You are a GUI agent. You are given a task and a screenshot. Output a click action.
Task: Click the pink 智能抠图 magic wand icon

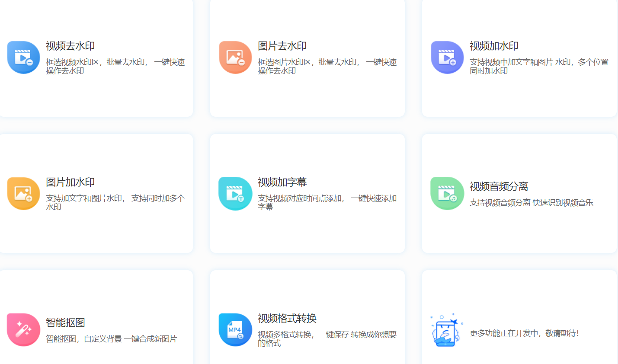point(23,330)
